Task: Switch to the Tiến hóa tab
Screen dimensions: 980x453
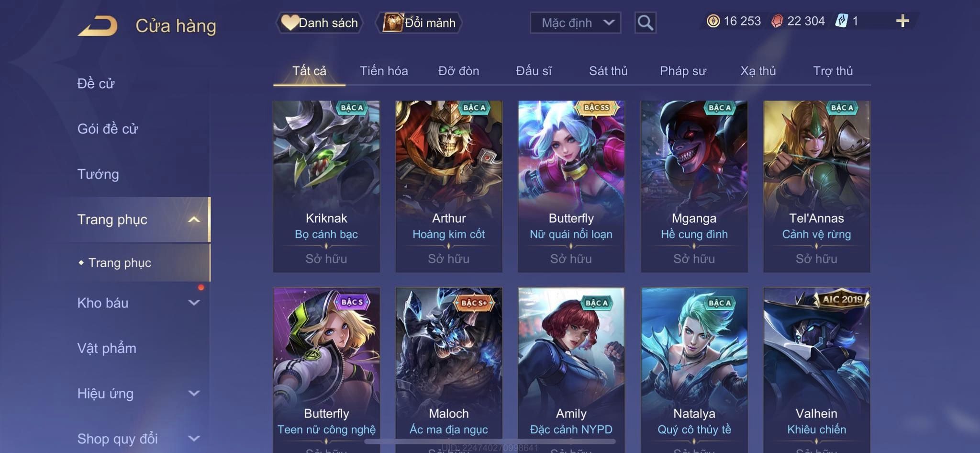Action: pos(384,71)
